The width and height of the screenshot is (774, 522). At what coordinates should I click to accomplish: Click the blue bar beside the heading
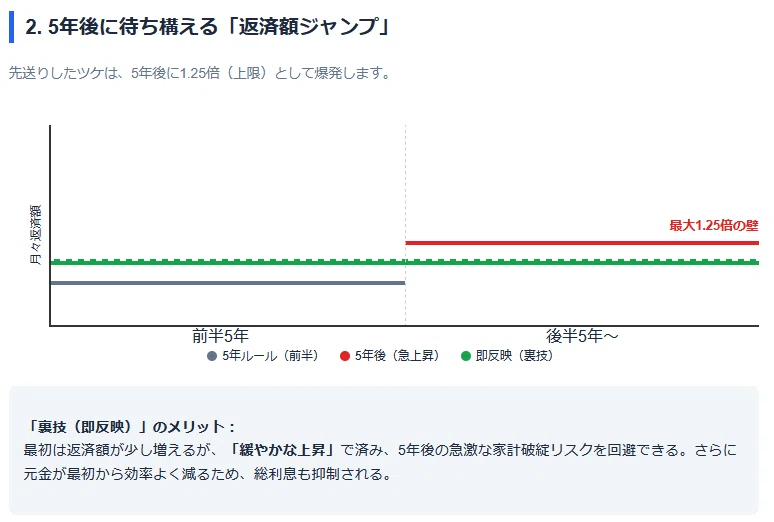pyautogui.click(x=11, y=27)
